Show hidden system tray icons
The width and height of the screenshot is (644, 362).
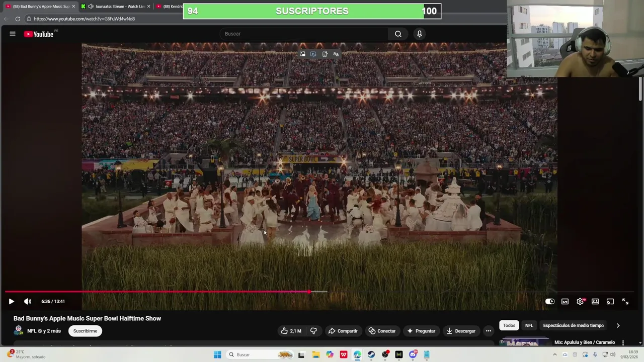click(555, 354)
